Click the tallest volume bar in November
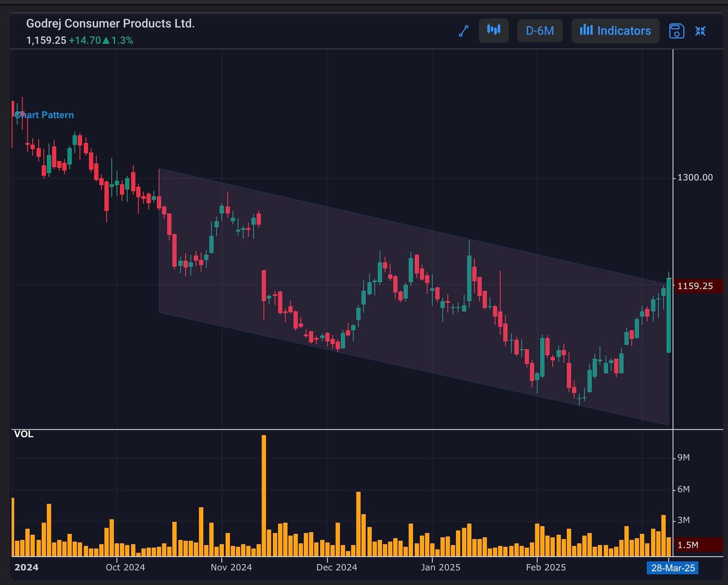Image resolution: width=728 pixels, height=585 pixels. tap(264, 496)
